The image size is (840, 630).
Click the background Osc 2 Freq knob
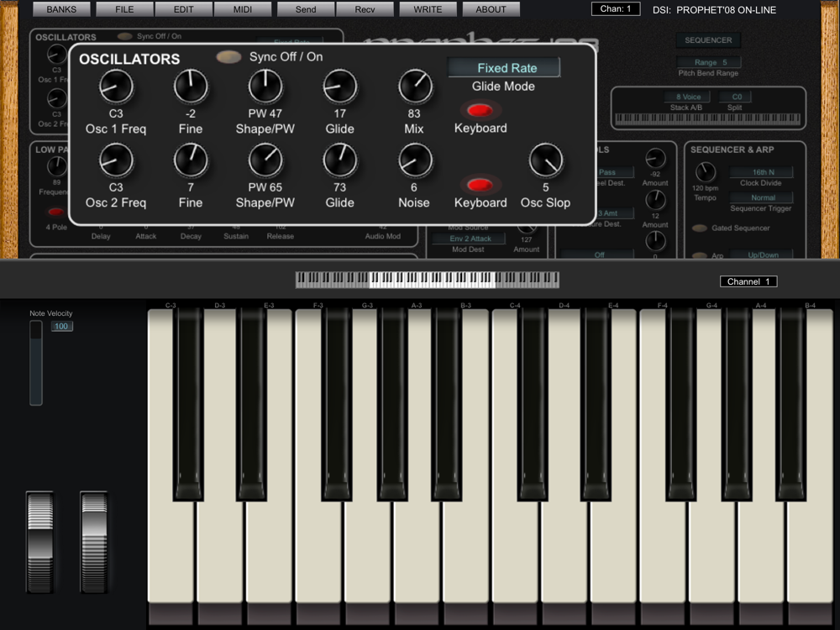pyautogui.click(x=56, y=98)
